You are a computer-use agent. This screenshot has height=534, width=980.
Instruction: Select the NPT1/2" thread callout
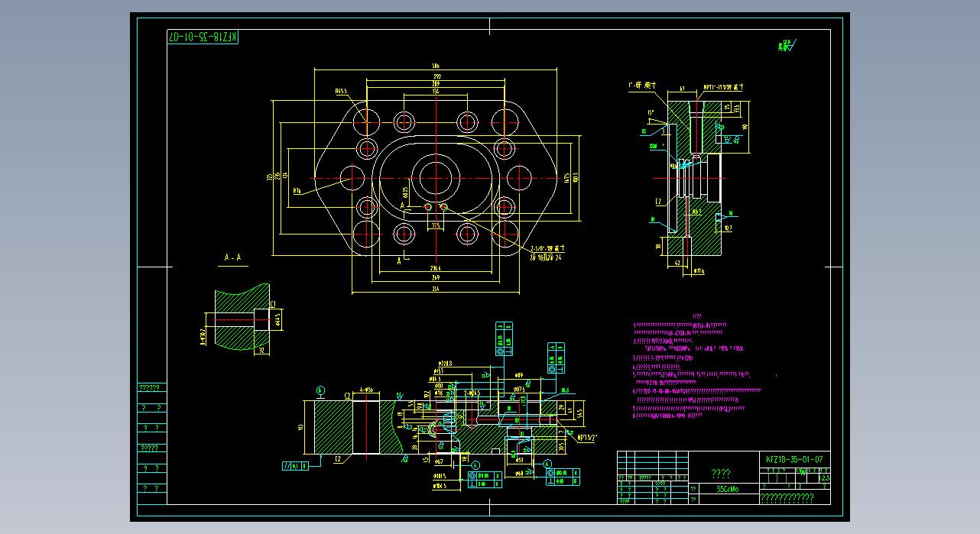coord(587,439)
